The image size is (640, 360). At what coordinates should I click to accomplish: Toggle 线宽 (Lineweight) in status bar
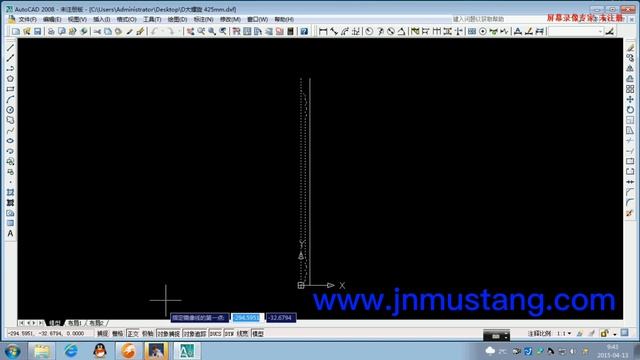click(x=243, y=333)
